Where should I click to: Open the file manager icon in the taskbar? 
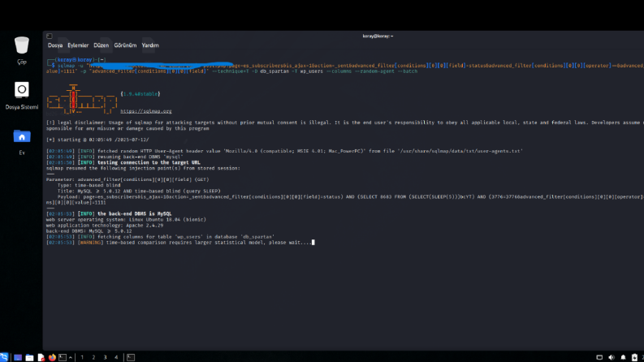tap(29, 357)
